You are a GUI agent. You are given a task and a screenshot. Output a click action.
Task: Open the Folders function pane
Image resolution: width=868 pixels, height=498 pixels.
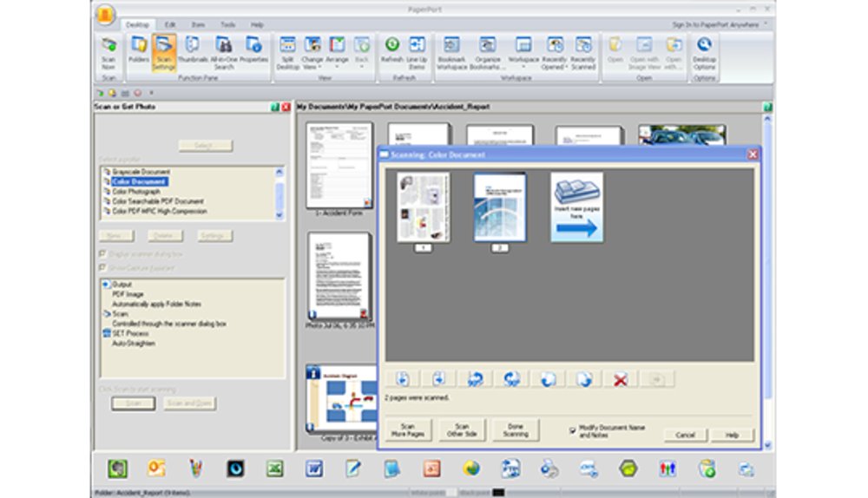tap(138, 51)
